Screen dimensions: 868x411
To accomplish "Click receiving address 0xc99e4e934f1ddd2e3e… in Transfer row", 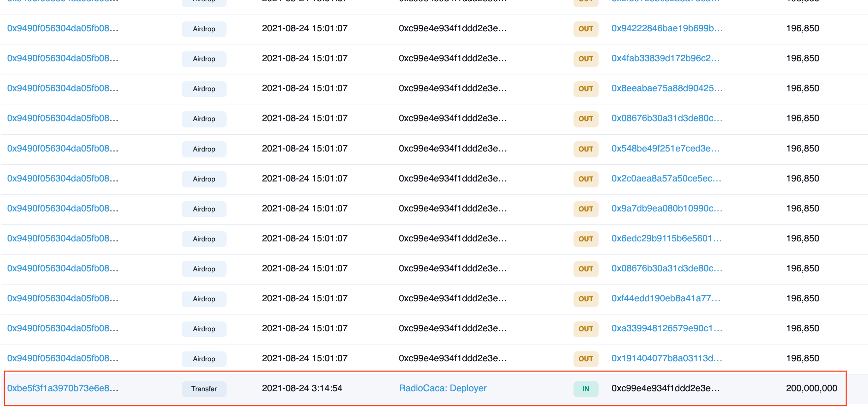I will tap(665, 388).
